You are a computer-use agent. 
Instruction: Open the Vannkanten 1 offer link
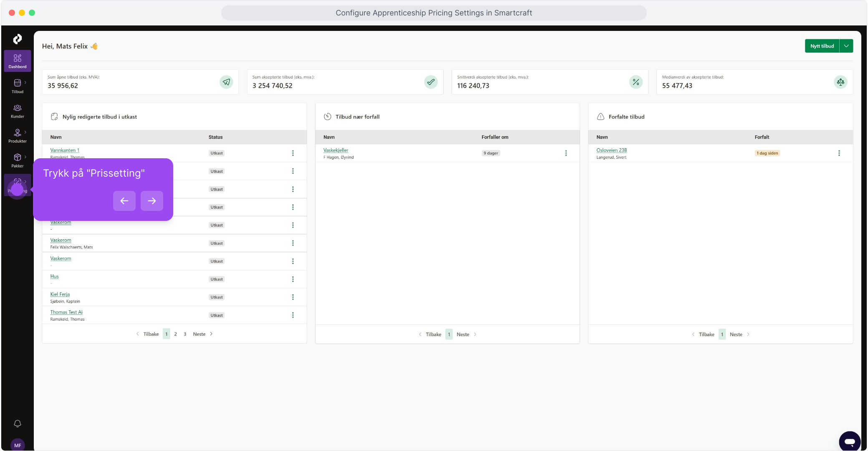(65, 150)
